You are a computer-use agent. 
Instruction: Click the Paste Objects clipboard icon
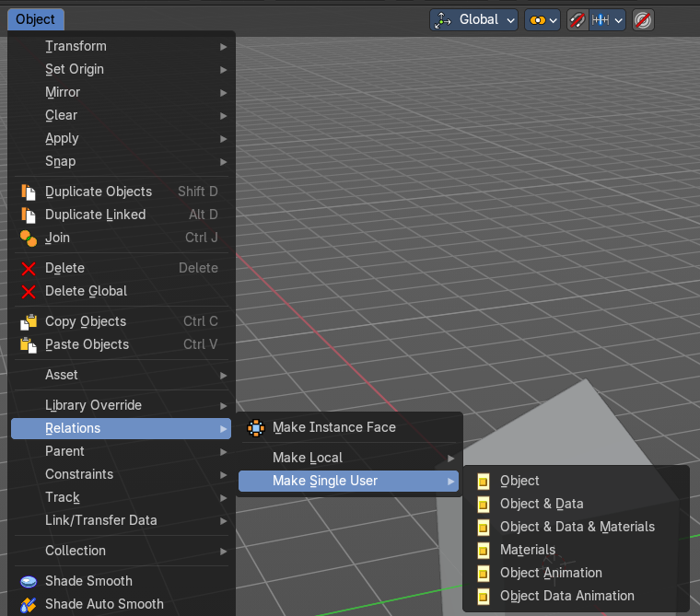29,345
